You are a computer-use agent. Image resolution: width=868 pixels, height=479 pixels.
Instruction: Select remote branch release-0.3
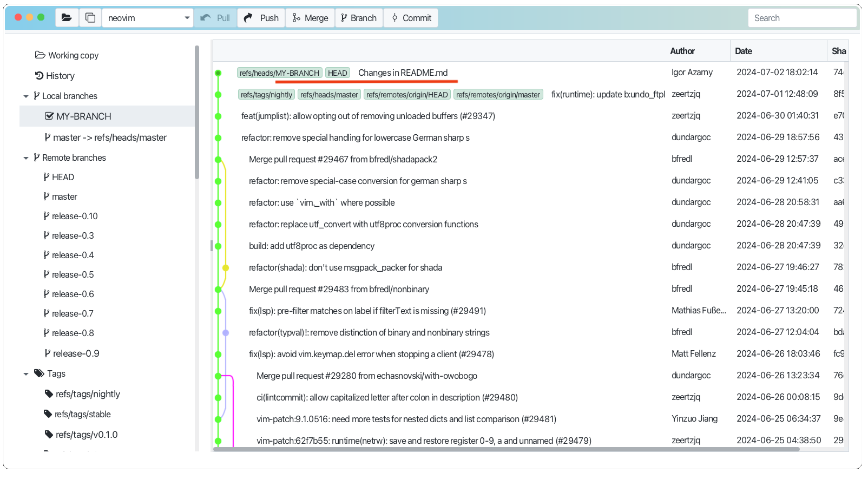69,235
